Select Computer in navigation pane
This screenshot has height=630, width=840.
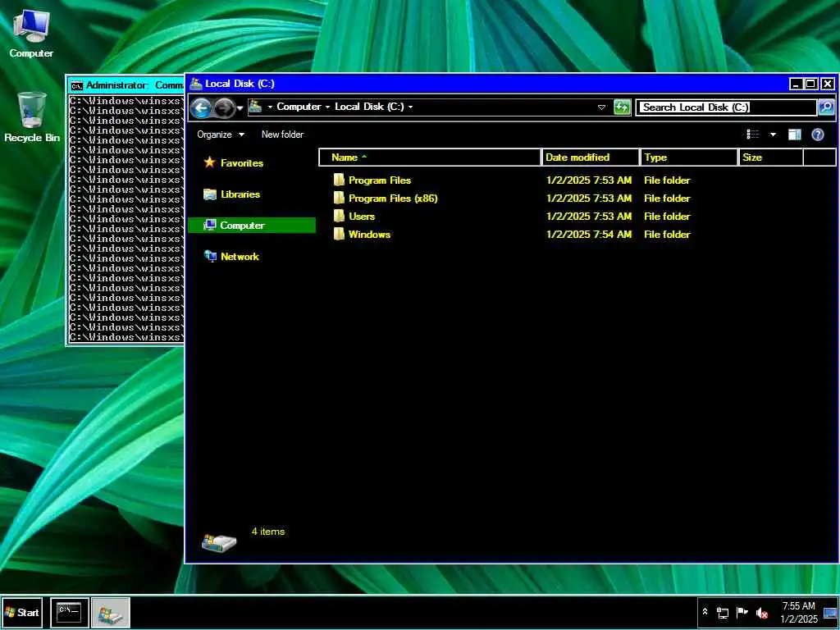252,225
